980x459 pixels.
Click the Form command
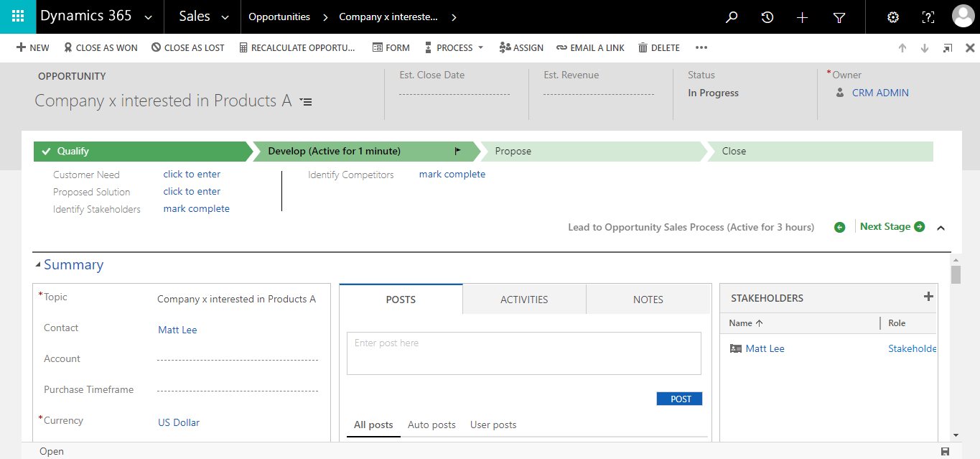[x=391, y=48]
